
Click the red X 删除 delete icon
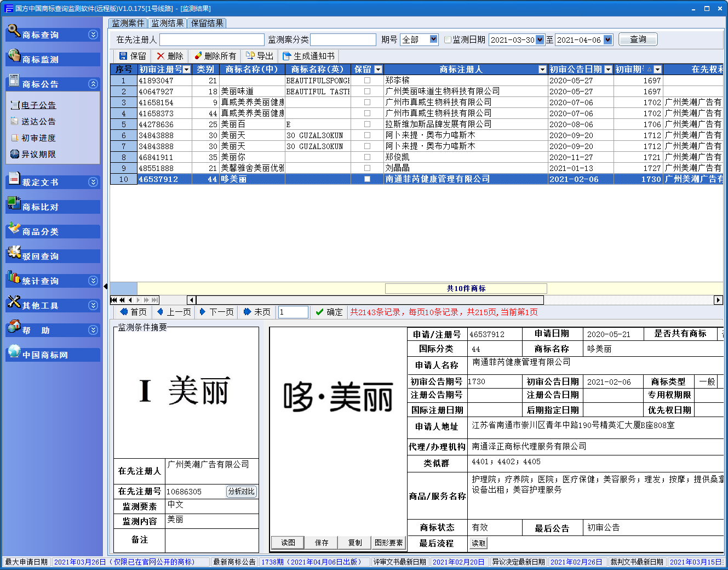pyautogui.click(x=160, y=56)
